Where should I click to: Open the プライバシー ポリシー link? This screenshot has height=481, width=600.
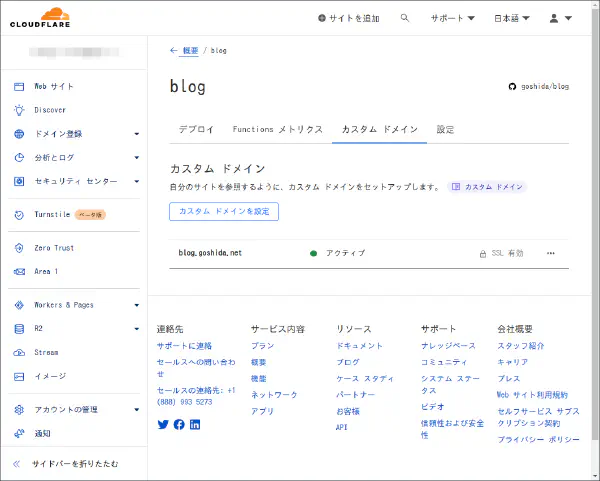(538, 440)
